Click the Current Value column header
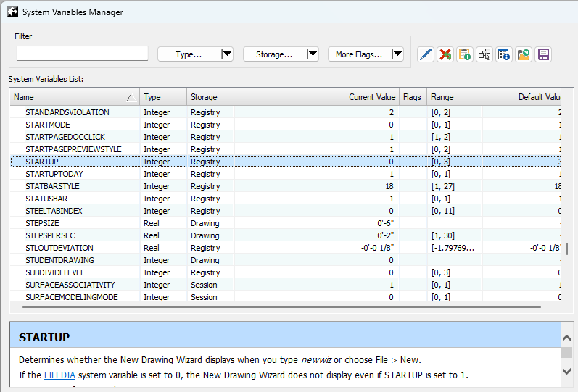 [x=317, y=97]
